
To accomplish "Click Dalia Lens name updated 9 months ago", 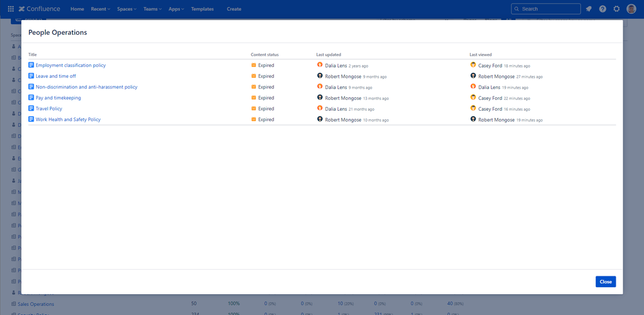I will (x=336, y=88).
